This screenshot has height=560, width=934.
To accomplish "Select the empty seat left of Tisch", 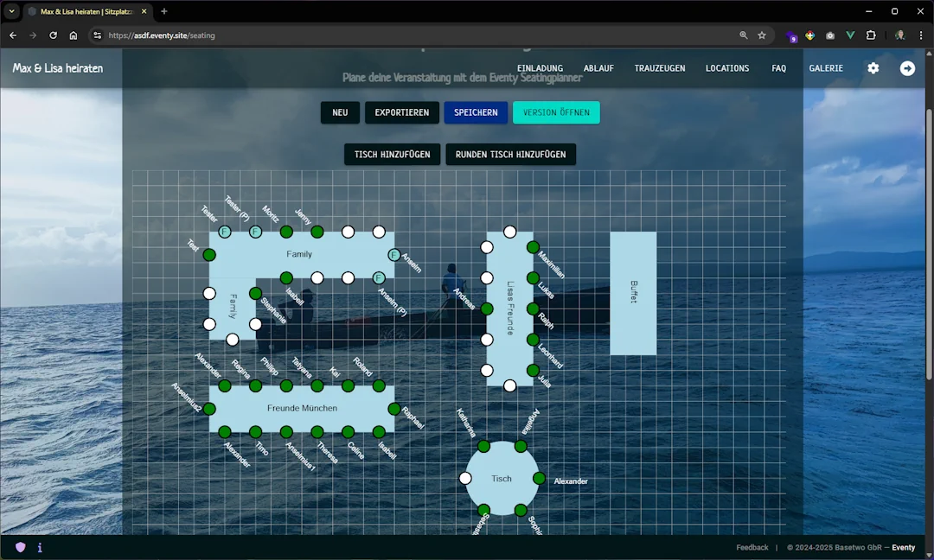I will [465, 478].
